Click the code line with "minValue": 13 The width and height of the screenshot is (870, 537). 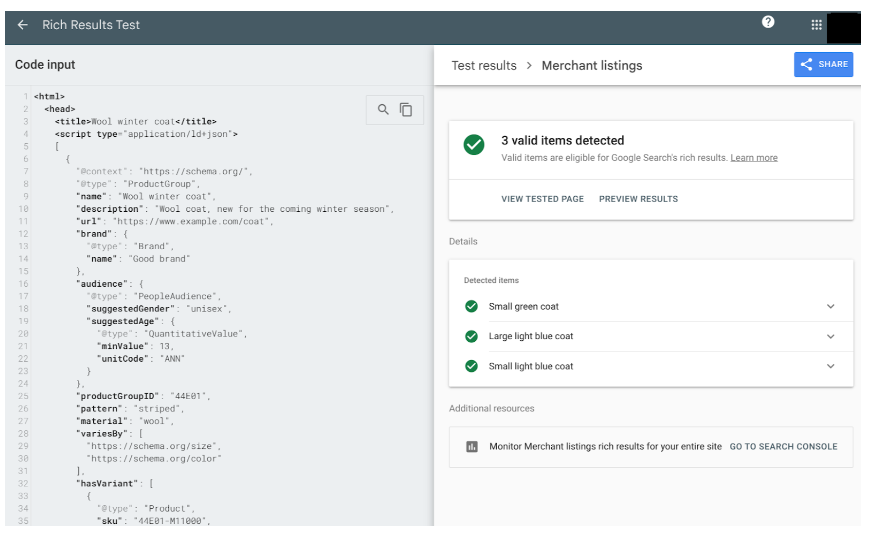tap(136, 346)
